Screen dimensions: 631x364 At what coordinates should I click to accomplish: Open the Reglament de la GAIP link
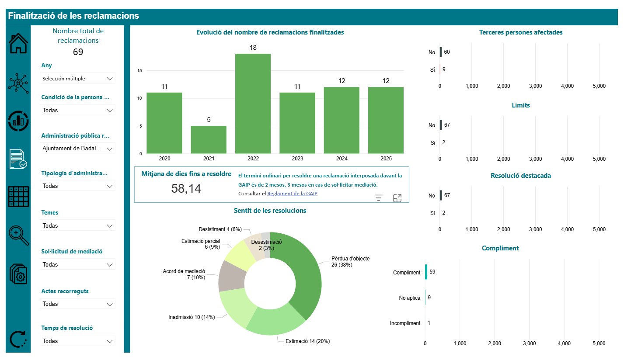tap(292, 194)
